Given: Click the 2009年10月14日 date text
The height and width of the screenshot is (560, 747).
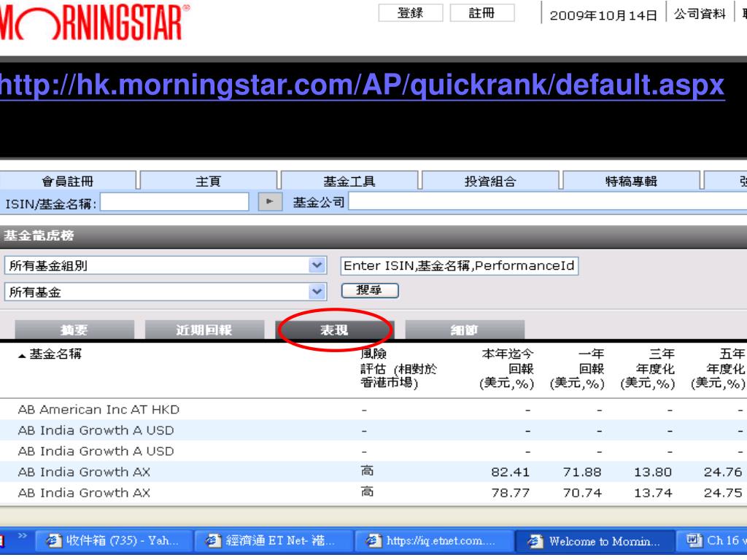Looking at the screenshot, I should 603,15.
